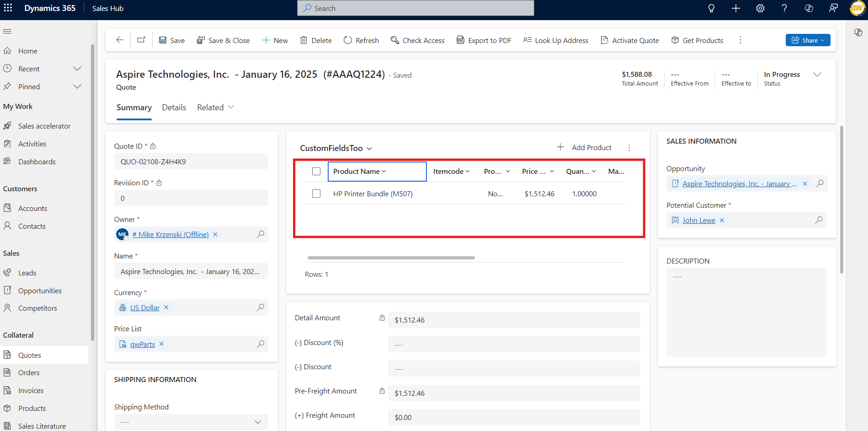868x431 pixels.
Task: Click the product grid horizontal scrollbar
Action: [x=391, y=258]
